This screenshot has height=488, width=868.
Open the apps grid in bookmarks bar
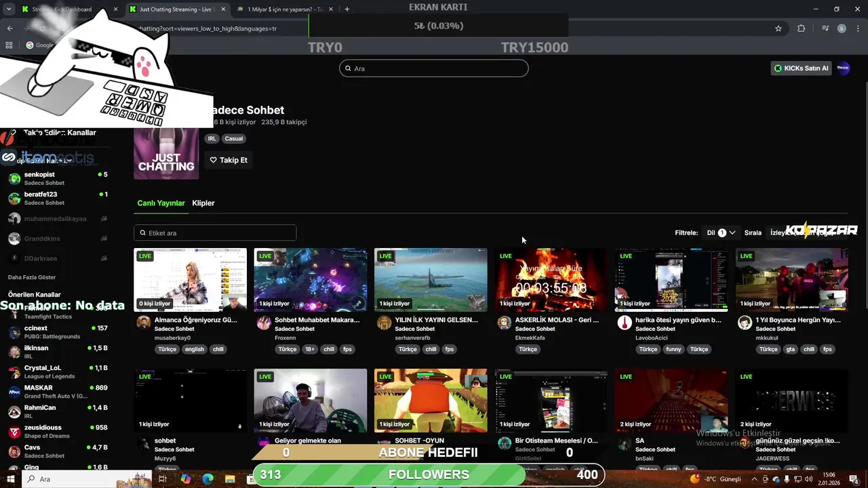tap(9, 45)
